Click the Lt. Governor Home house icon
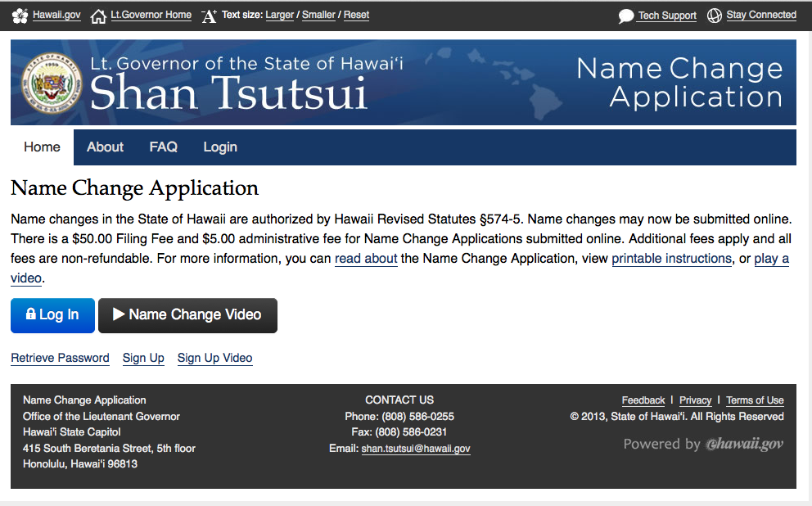This screenshot has height=506, width=812. pyautogui.click(x=98, y=16)
